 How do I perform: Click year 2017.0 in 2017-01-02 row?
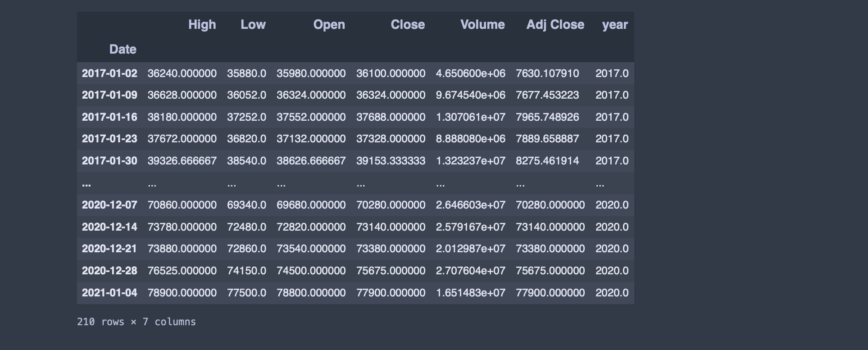(x=612, y=73)
